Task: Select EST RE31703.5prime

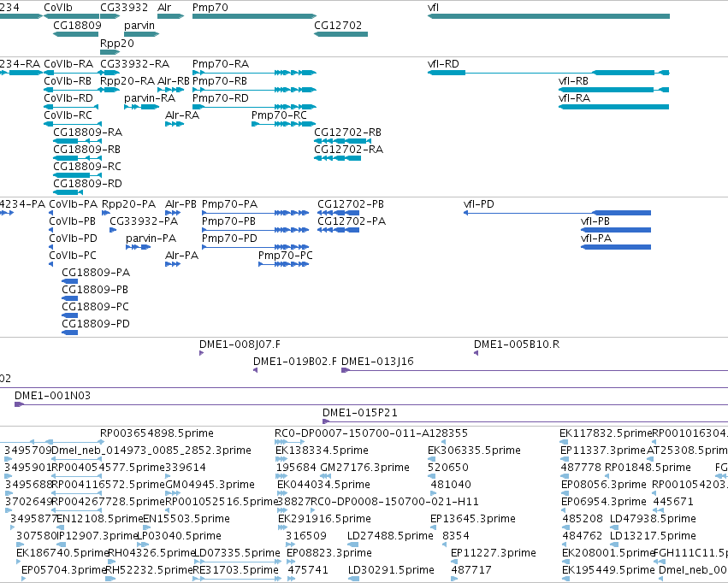Action: point(237,579)
